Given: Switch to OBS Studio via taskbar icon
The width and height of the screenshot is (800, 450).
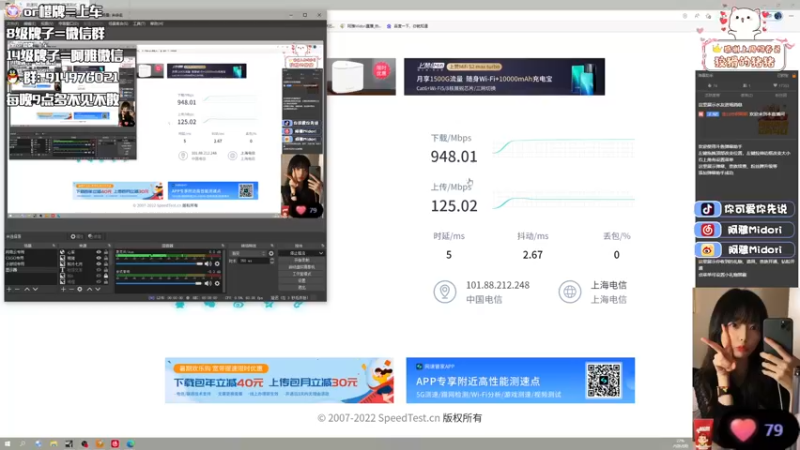Looking at the screenshot, I should [x=84, y=444].
